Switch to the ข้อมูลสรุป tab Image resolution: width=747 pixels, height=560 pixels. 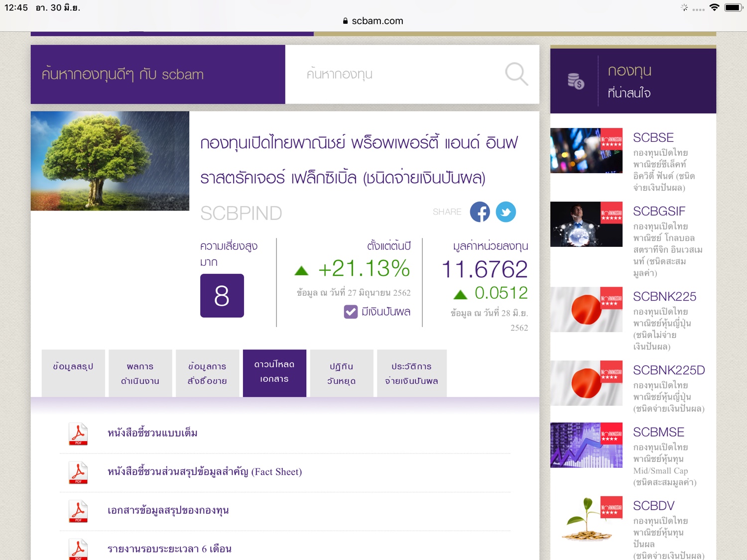pos(73,373)
